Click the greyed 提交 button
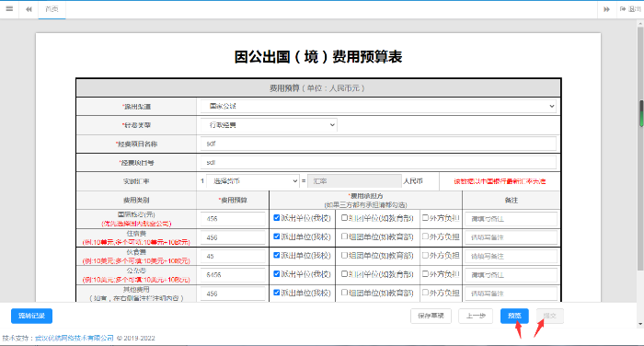 (550, 316)
